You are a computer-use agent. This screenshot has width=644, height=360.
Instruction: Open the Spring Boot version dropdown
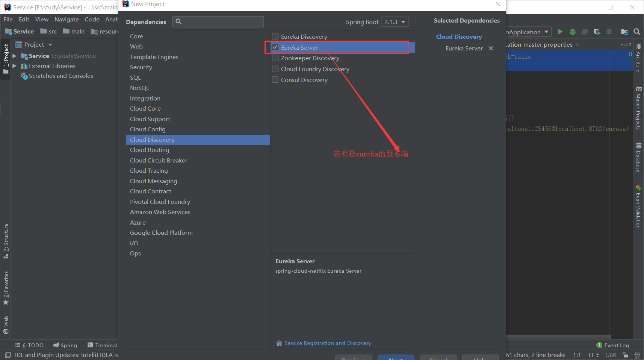395,22
